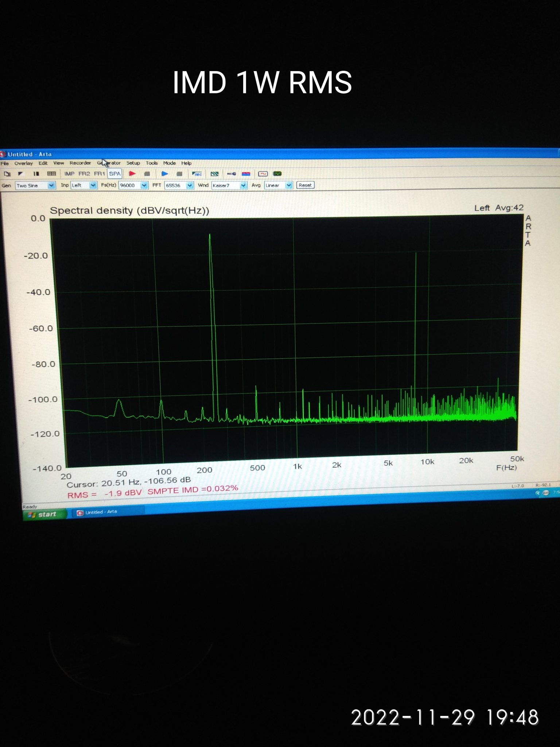Open the View menu
Viewport: 560px width, 747px height.
tap(58, 163)
